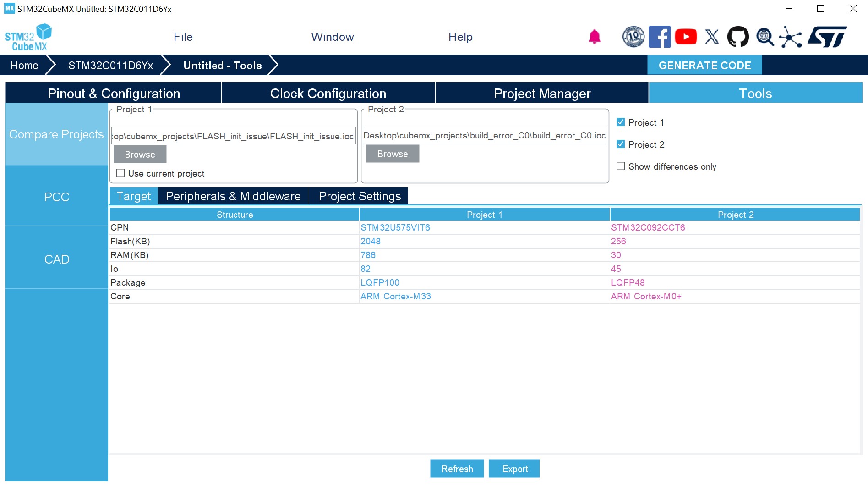This screenshot has height=486, width=868.
Task: Enable Show differences only
Action: [x=621, y=166]
